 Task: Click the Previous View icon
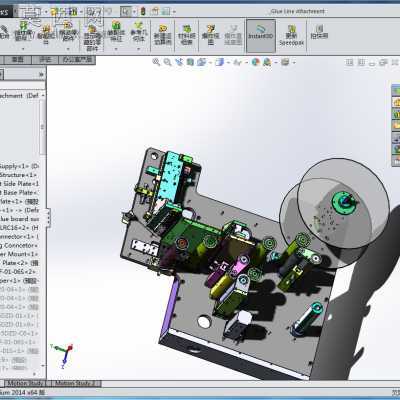[179, 62]
